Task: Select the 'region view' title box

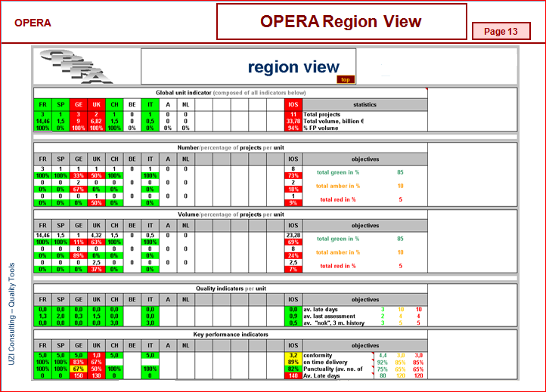Action: 293,66
